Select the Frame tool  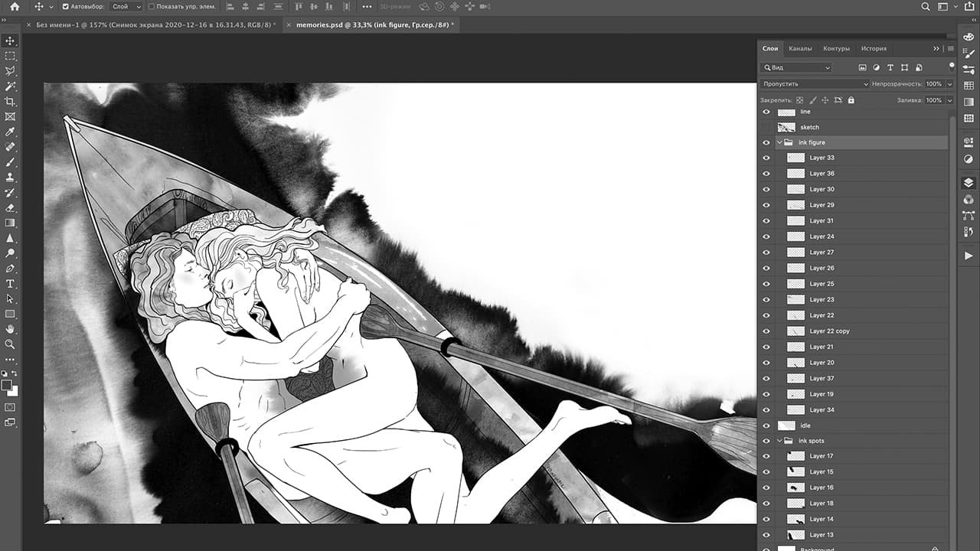[x=10, y=117]
